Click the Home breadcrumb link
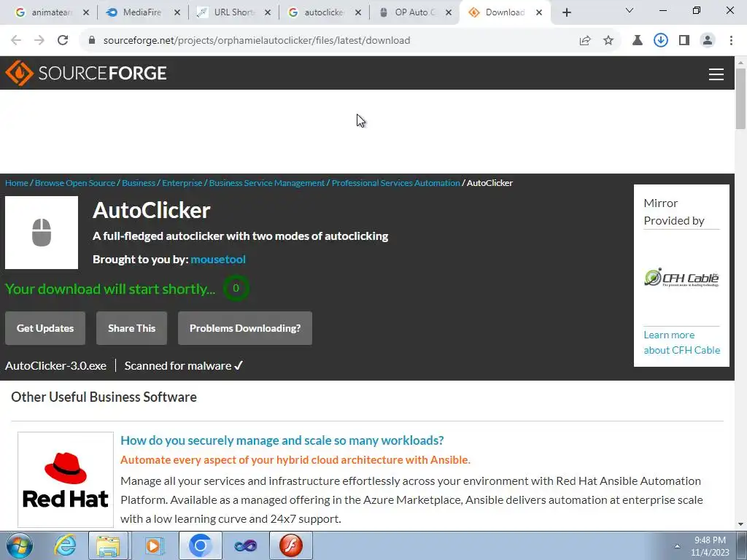This screenshot has width=747, height=560. pyautogui.click(x=17, y=183)
